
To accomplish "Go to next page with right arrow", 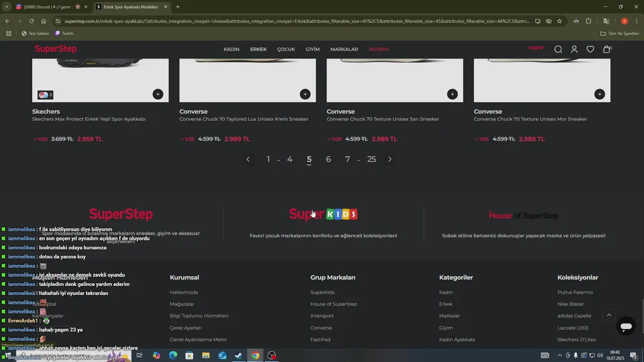I will tap(390, 159).
